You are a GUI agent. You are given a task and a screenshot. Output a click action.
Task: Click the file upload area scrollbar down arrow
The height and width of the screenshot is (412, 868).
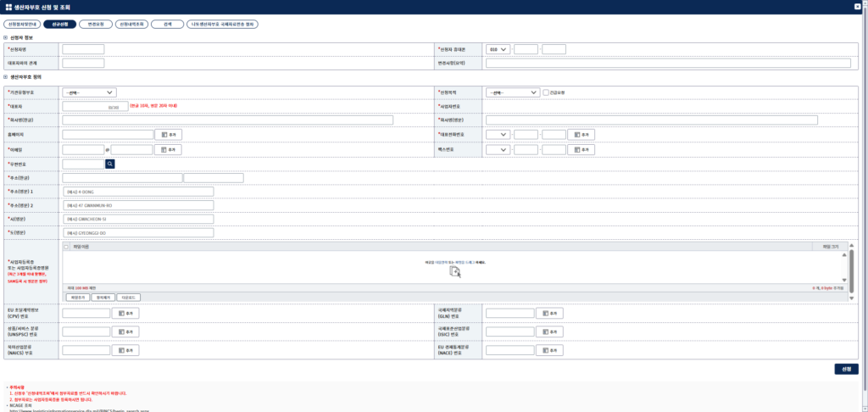point(845,281)
